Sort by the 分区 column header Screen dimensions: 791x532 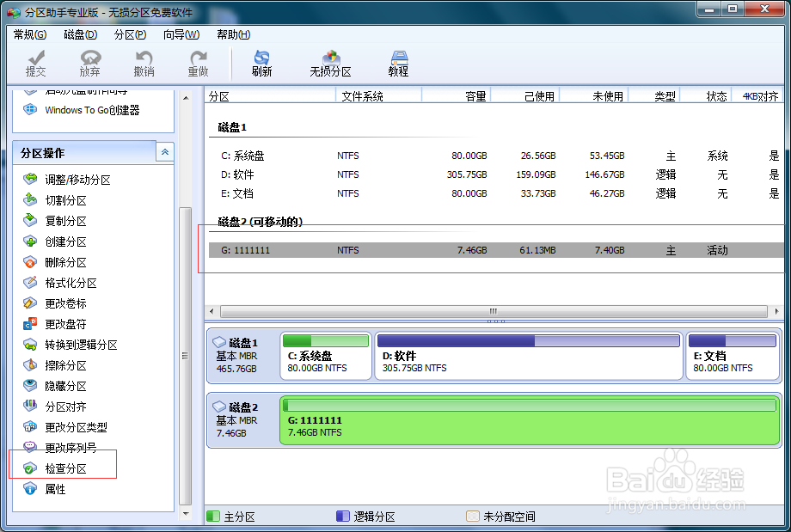click(270, 95)
